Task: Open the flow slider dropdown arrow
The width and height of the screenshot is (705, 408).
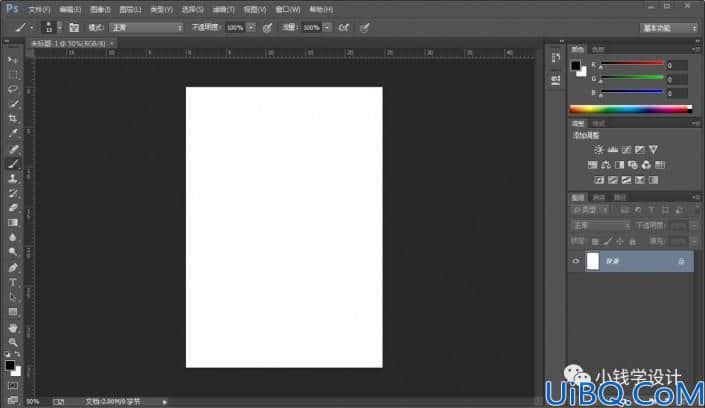Action: tap(327, 28)
